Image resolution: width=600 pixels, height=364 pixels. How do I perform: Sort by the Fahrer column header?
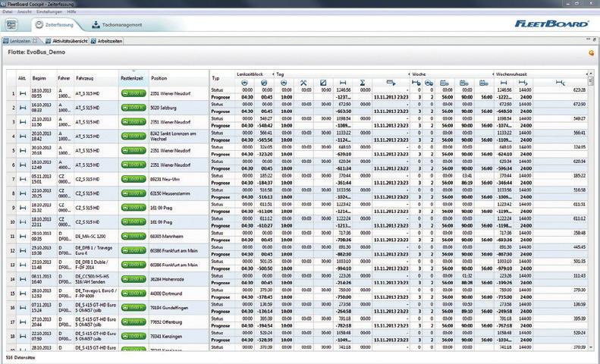64,78
